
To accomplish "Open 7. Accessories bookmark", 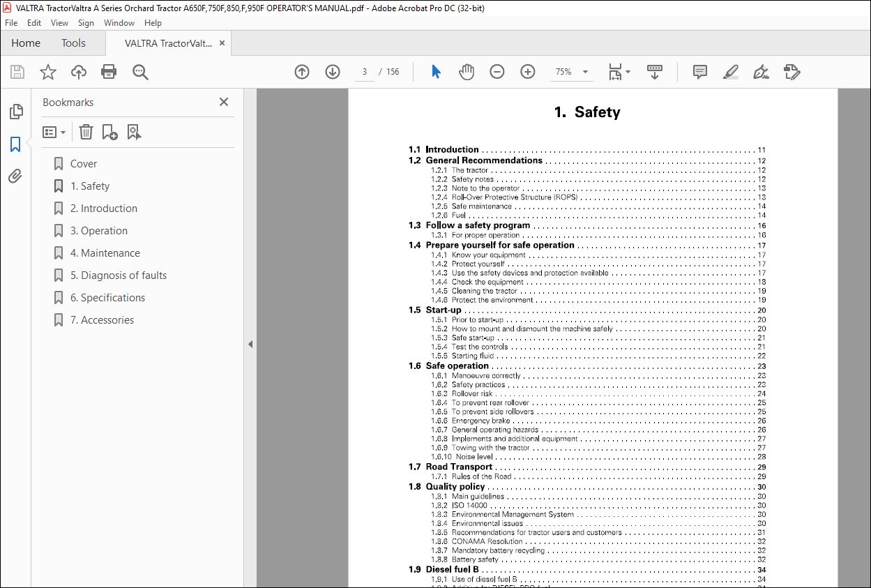I will tap(103, 320).
